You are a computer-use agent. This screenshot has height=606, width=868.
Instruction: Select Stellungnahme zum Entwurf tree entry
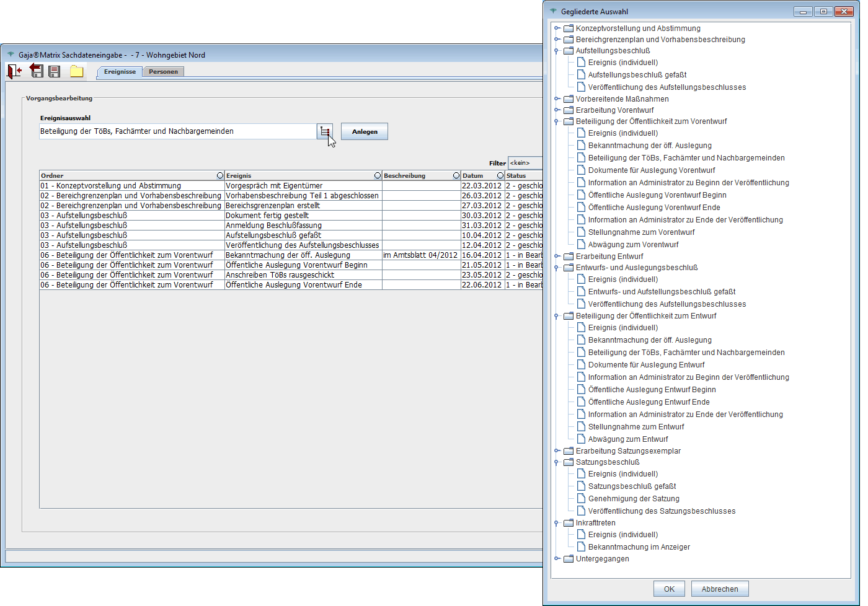pos(636,427)
